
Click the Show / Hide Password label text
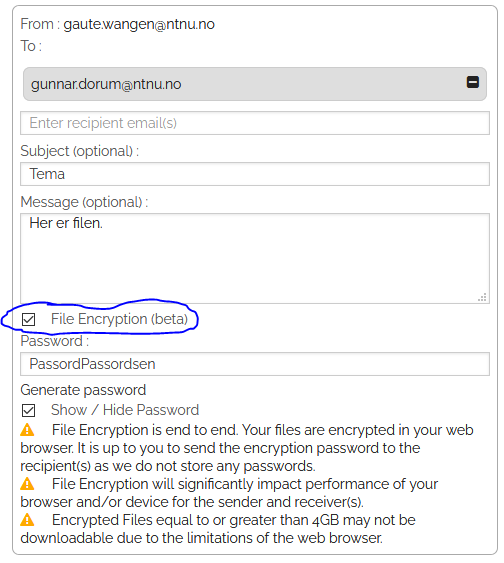coord(125,410)
